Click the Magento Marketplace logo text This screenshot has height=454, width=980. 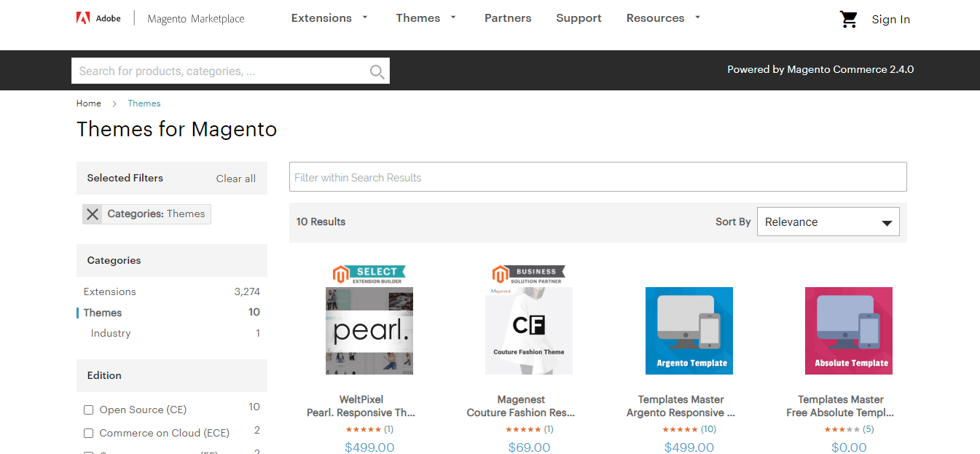click(x=196, y=19)
